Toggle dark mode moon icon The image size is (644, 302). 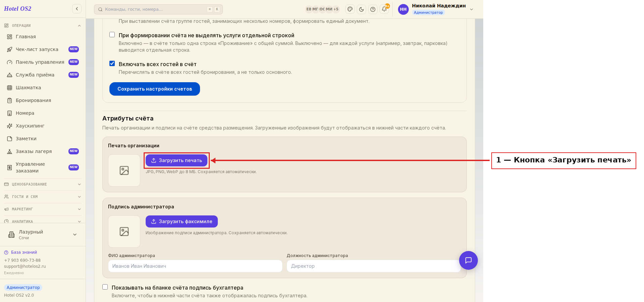pos(361,9)
